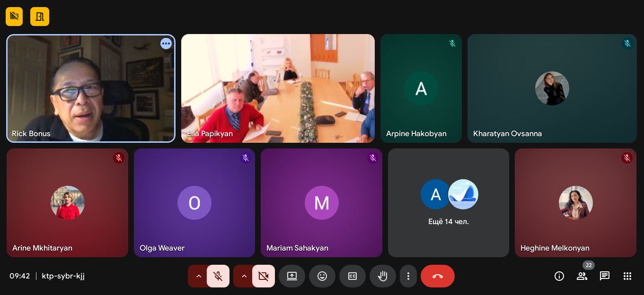Toggle closed captions CC button

point(353,276)
